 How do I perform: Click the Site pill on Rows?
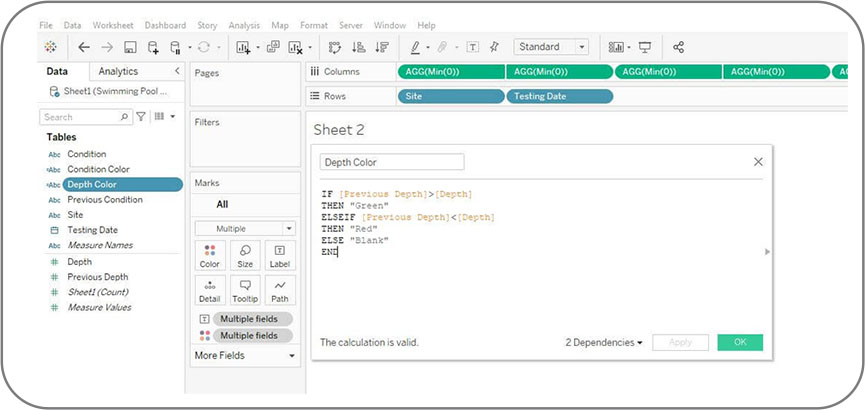click(x=451, y=96)
